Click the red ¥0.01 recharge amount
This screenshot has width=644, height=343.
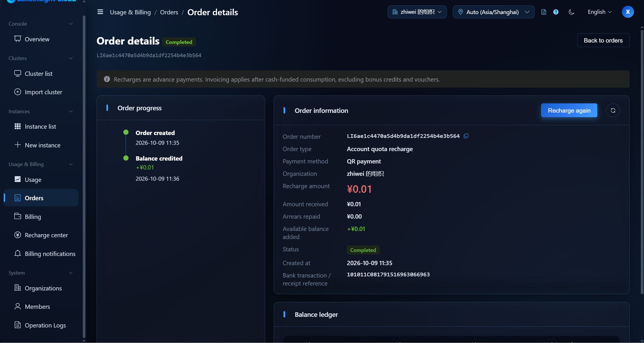(359, 189)
